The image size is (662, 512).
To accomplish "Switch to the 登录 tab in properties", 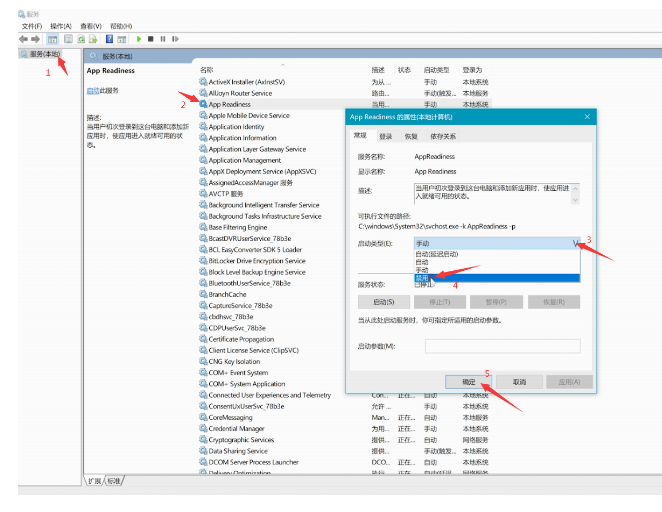I will 385,136.
